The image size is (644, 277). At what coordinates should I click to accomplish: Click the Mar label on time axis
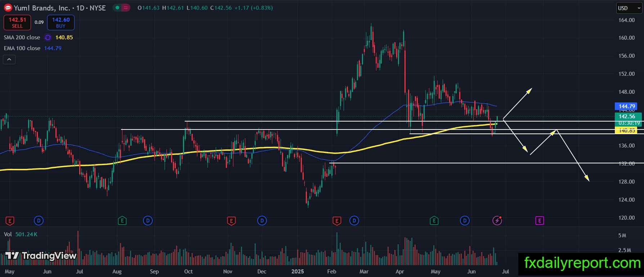364,272
